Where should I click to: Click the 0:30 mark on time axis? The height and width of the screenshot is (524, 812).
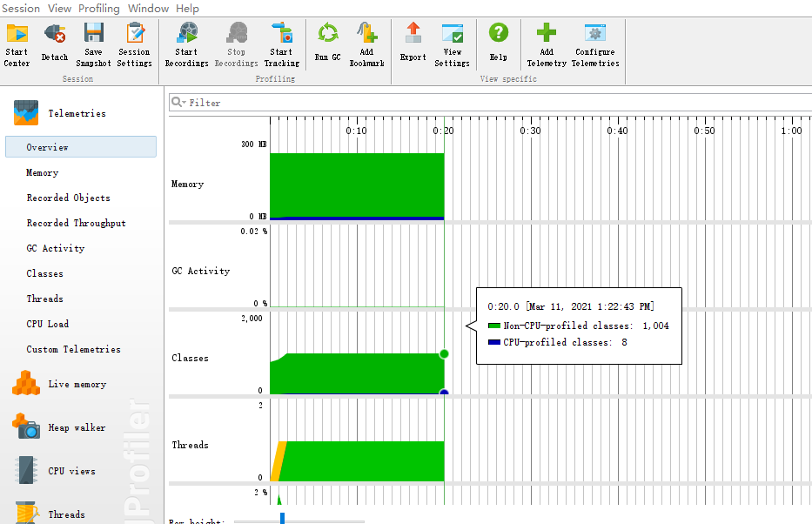pos(530,131)
